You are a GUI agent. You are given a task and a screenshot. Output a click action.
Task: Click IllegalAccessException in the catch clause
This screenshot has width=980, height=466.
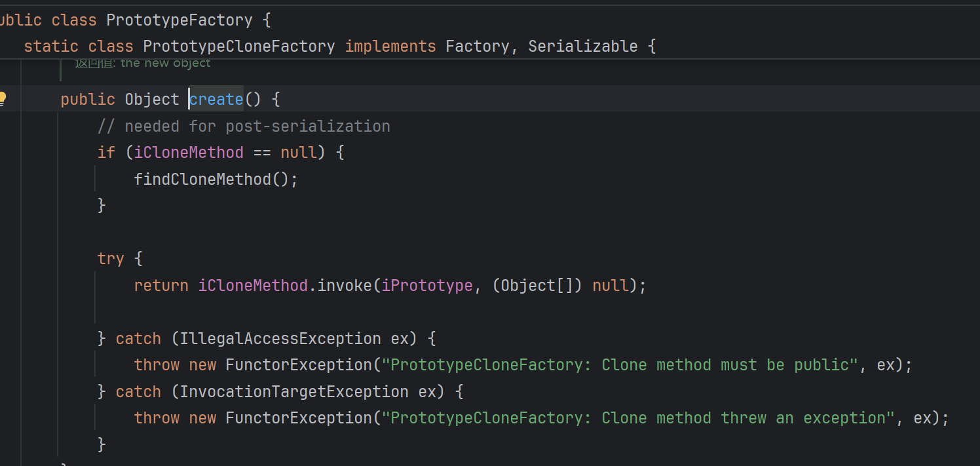point(280,339)
